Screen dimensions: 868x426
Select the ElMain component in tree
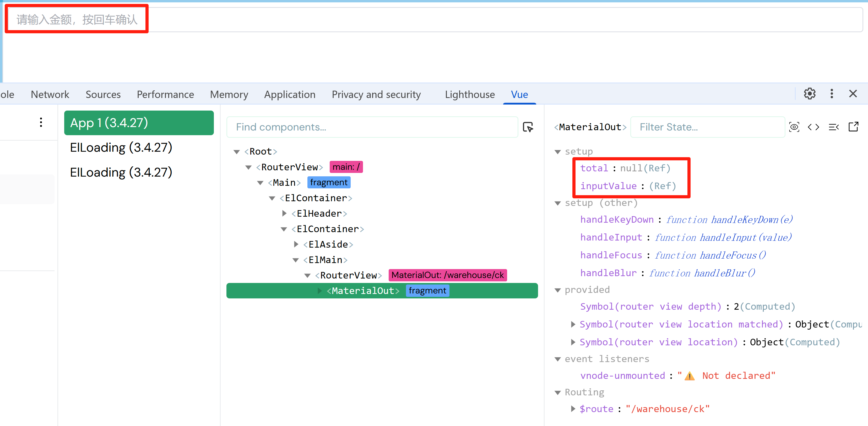pyautogui.click(x=325, y=260)
